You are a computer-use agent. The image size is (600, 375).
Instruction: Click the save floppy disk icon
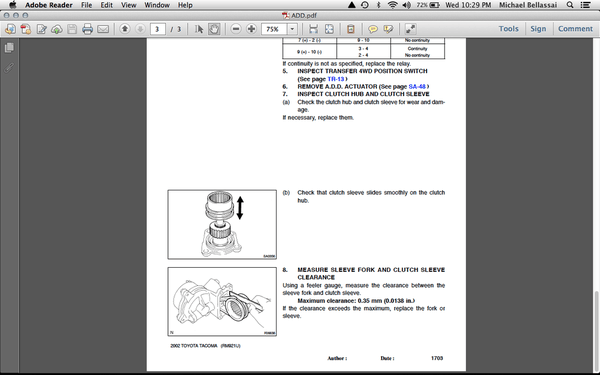coord(72,29)
